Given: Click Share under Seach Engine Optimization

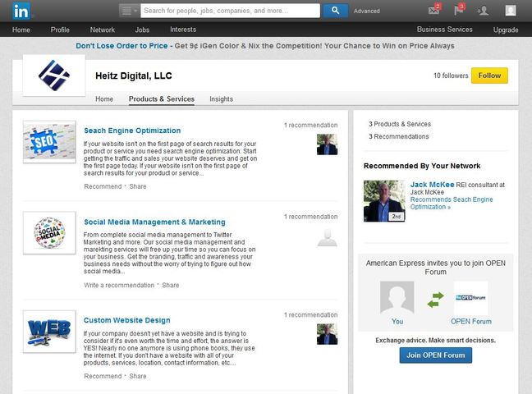Looking at the screenshot, I should coord(138,186).
